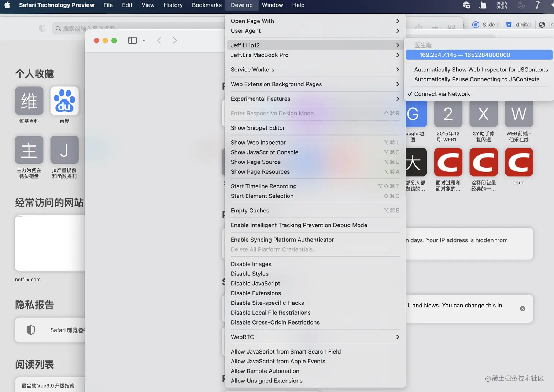The height and width of the screenshot is (392, 554).
Task: Open the Google地图 favorite tile
Action: pos(417,114)
